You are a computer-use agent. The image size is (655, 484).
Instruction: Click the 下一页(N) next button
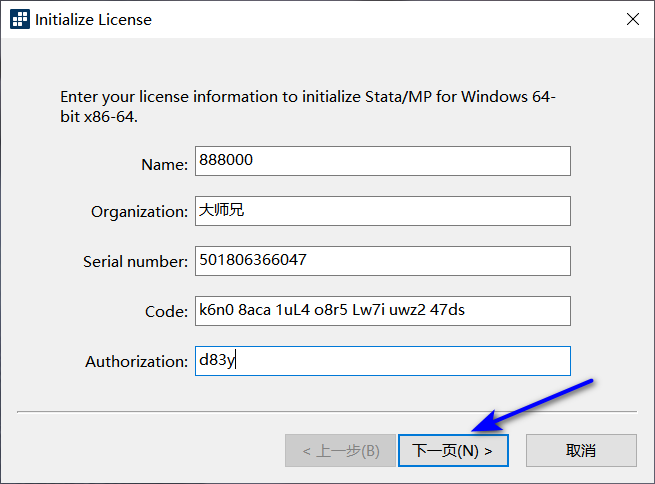click(453, 451)
